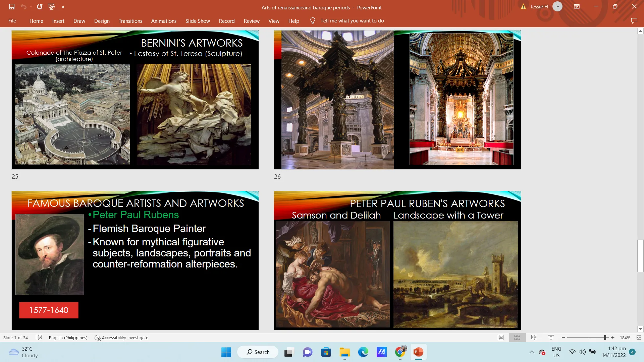Open Microsoft Edge from taskbar

point(363,352)
